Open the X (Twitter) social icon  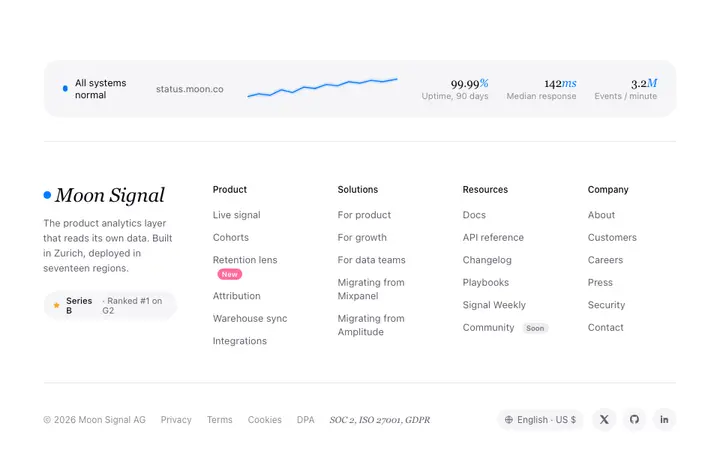(604, 419)
